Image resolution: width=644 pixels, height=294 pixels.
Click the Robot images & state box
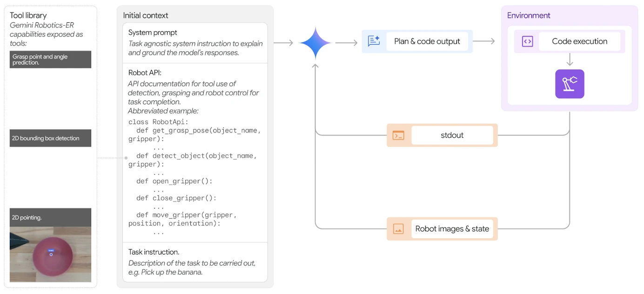(452, 229)
